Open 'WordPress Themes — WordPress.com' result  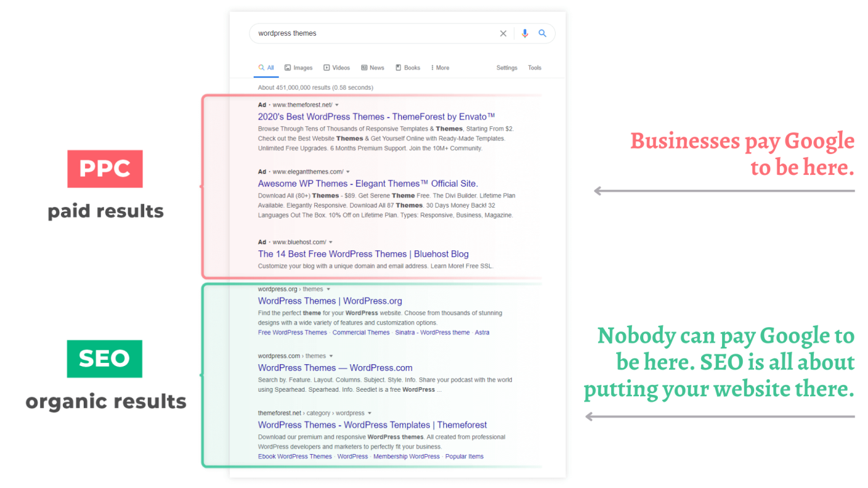pyautogui.click(x=335, y=369)
